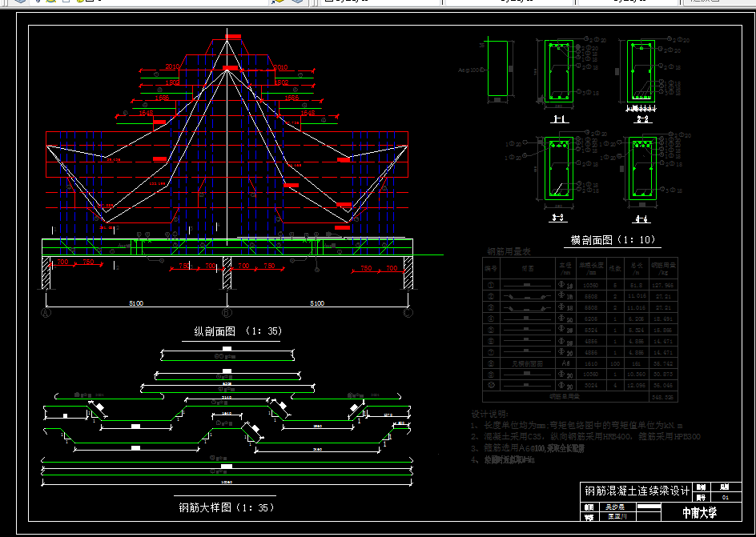Click the right span 5100 dimension text
The image size is (756, 537).
click(317, 304)
